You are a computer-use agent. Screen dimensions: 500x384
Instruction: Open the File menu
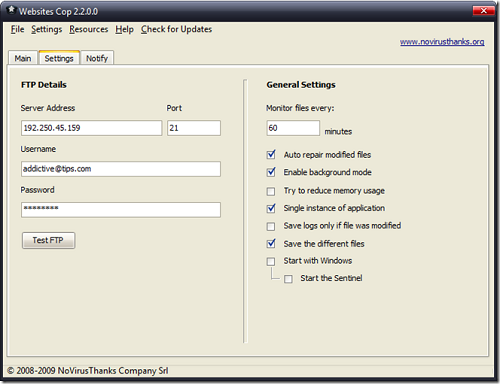tap(17, 29)
